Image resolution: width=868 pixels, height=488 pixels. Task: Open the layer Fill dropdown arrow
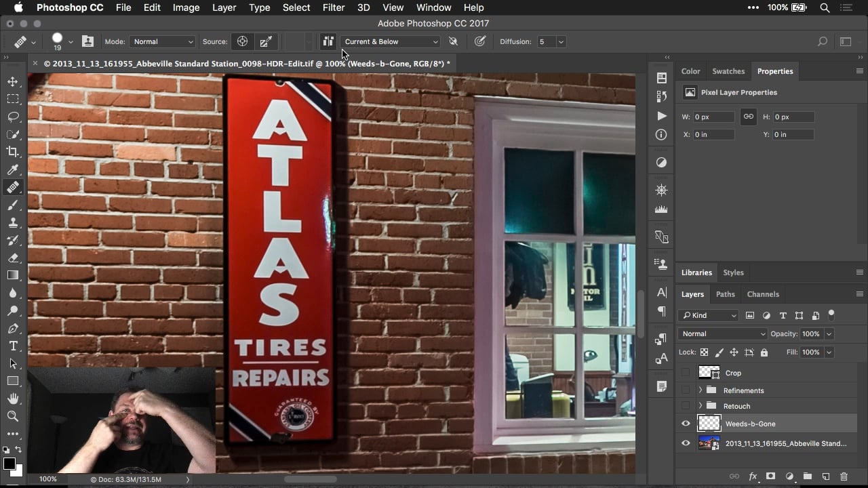[829, 352]
